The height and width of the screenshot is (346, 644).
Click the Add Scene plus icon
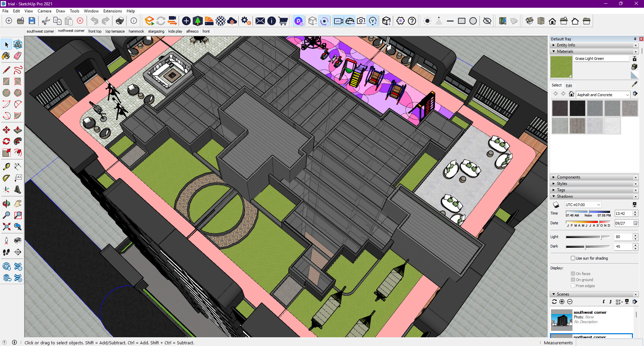click(x=562, y=302)
